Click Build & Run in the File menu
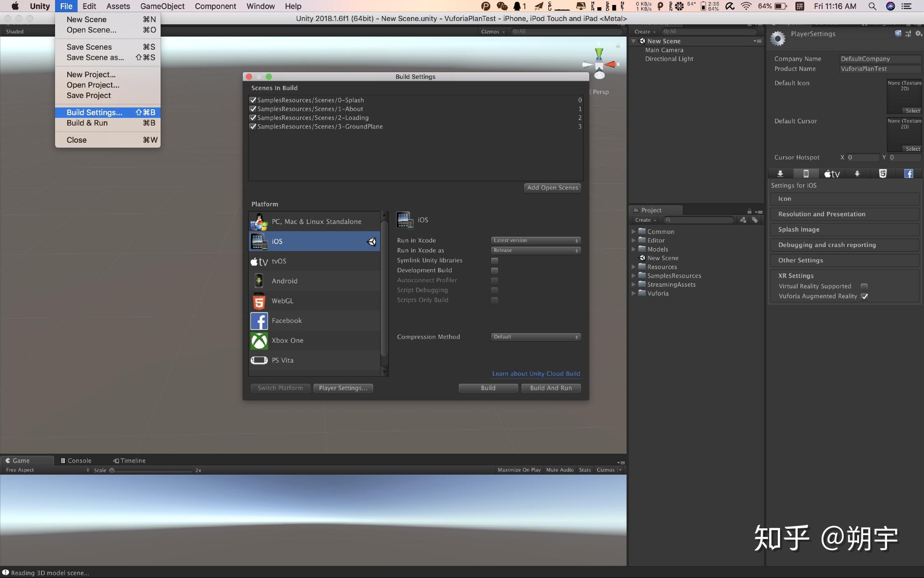The height and width of the screenshot is (578, 924). tap(87, 123)
